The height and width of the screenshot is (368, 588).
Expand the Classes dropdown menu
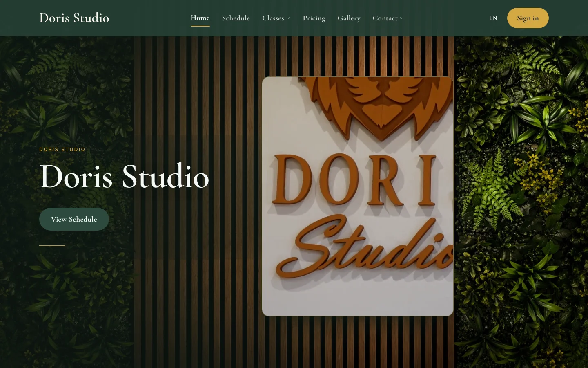pyautogui.click(x=276, y=18)
